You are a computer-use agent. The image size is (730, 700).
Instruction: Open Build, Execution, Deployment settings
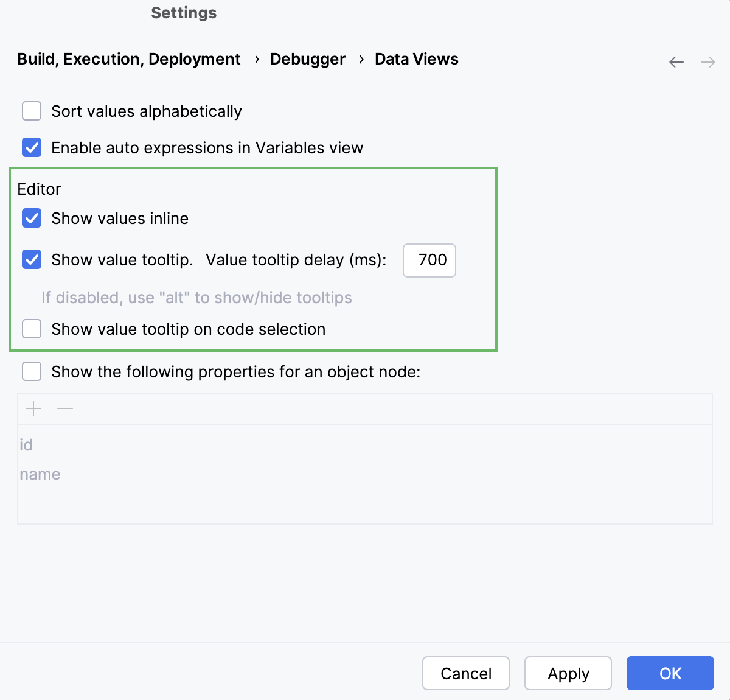click(128, 59)
